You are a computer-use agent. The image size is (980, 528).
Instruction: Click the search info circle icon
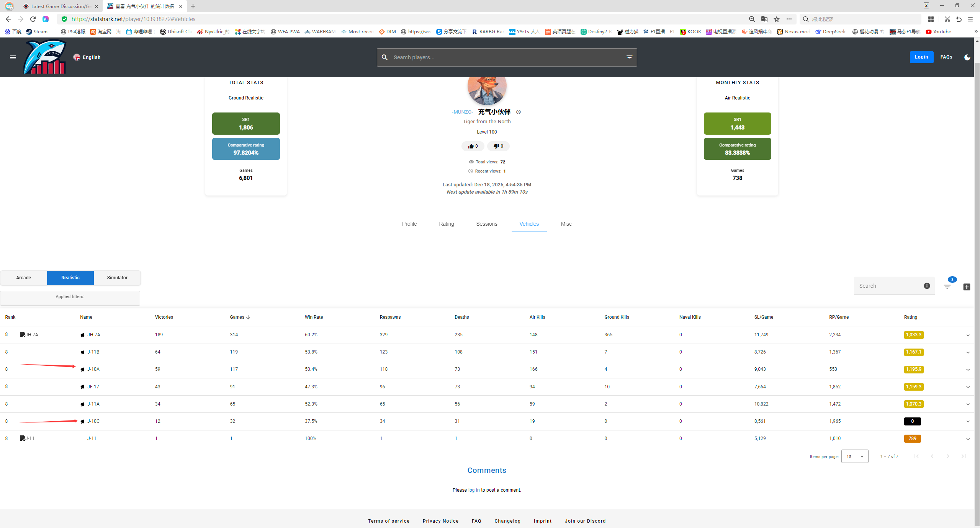coord(927,286)
